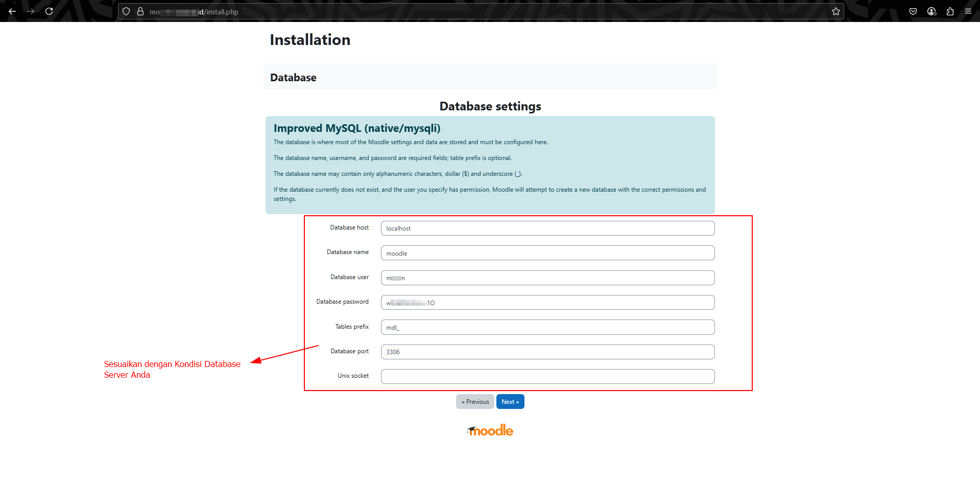
Task: Click the Tables prefix field
Action: pos(547,327)
